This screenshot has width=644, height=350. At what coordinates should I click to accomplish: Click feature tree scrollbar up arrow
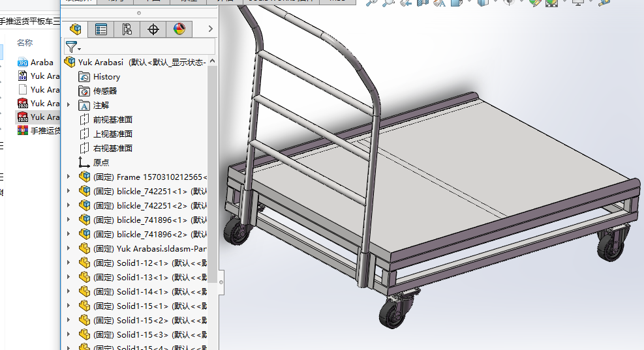click(x=212, y=61)
